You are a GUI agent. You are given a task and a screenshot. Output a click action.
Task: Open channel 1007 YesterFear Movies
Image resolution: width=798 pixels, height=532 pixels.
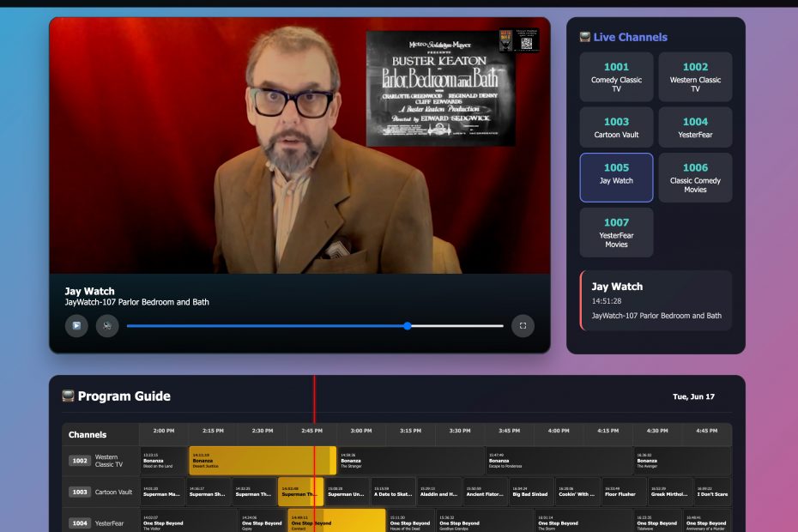(x=616, y=232)
